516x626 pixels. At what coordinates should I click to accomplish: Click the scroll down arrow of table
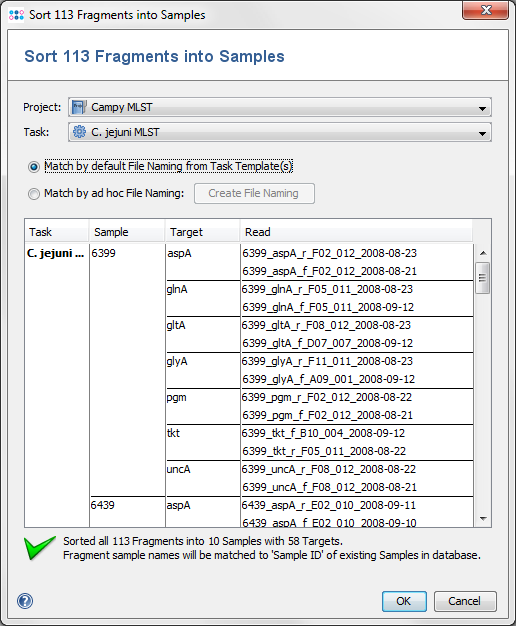point(483,519)
